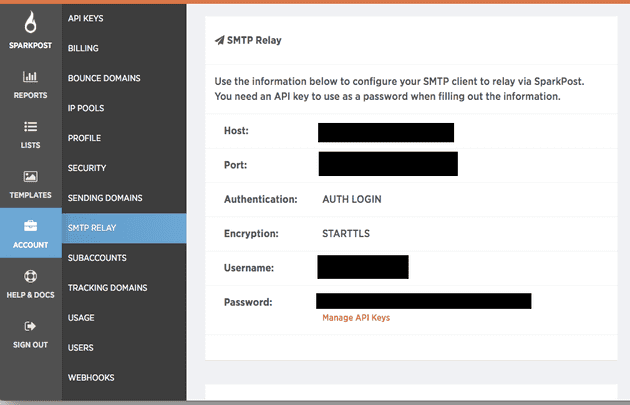Open Tracking Domains page

click(x=107, y=288)
